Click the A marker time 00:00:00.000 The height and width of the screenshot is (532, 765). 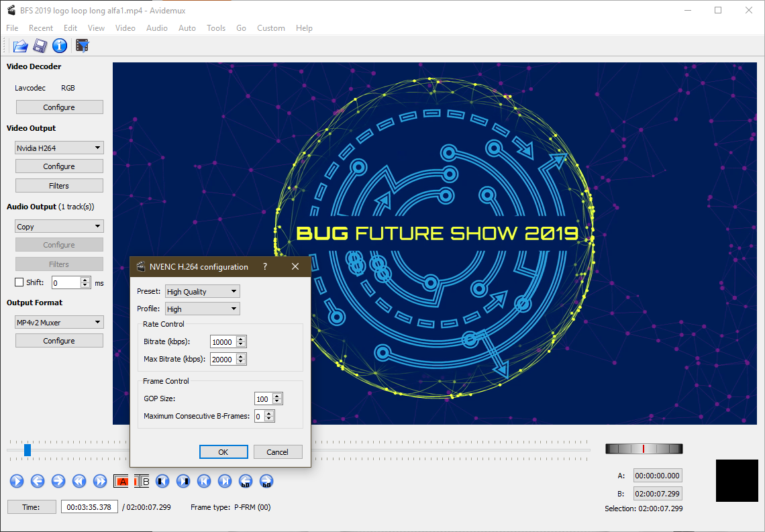657,476
